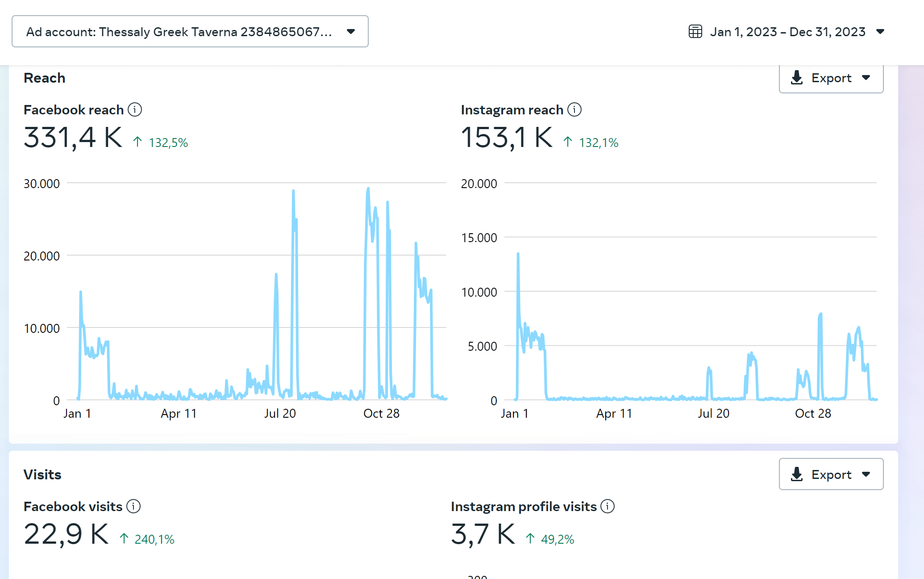This screenshot has height=579, width=924.
Task: Click the calendar icon beside date range
Action: pyautogui.click(x=695, y=32)
